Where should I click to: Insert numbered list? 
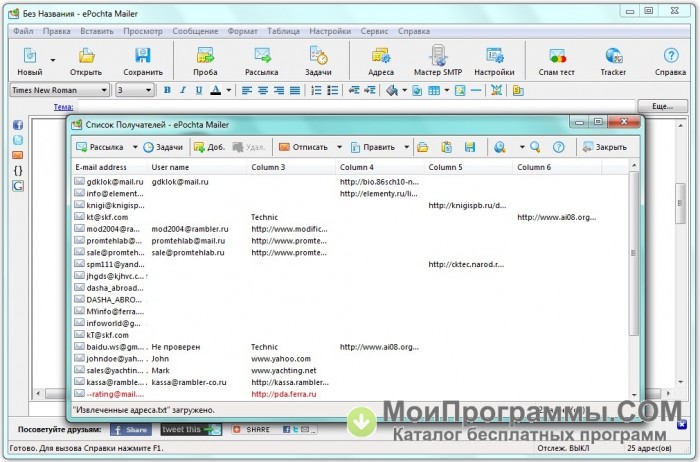tap(316, 91)
